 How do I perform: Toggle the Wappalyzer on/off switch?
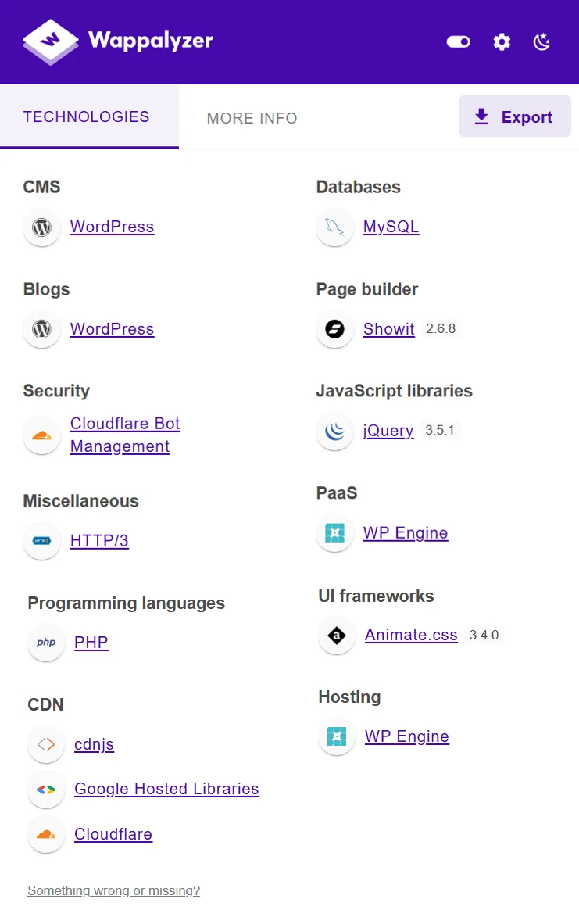coord(458,41)
